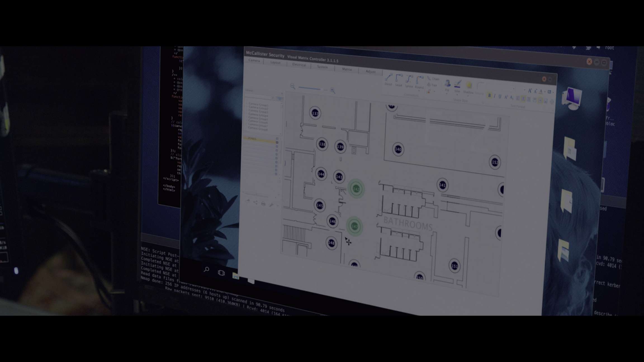Open the font color dropdown arrow

click(x=545, y=92)
